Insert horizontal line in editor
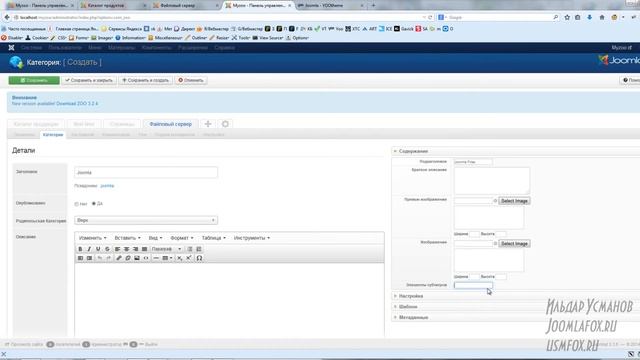 point(156,258)
